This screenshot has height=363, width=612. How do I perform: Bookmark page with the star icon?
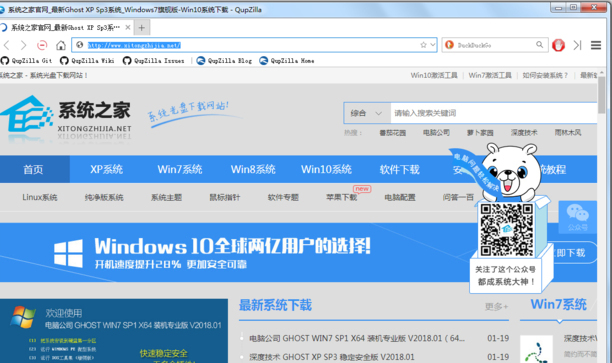click(423, 45)
